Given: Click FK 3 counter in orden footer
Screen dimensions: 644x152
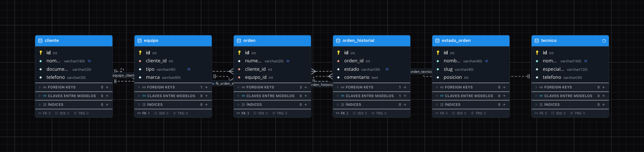Looking at the screenshot, I should click(x=243, y=114).
